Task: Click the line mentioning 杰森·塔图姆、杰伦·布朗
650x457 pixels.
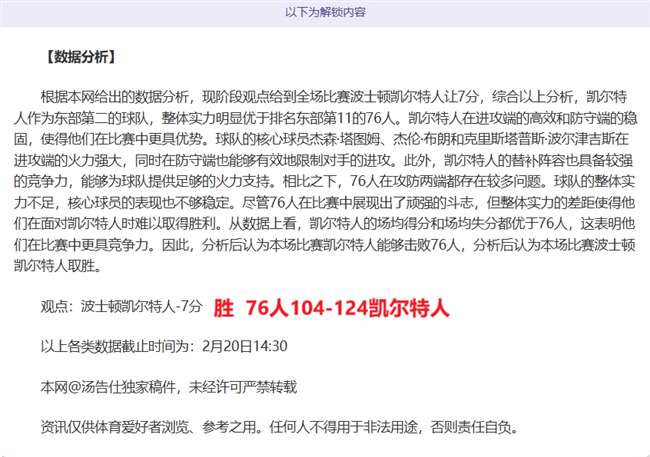Action: 321,139
